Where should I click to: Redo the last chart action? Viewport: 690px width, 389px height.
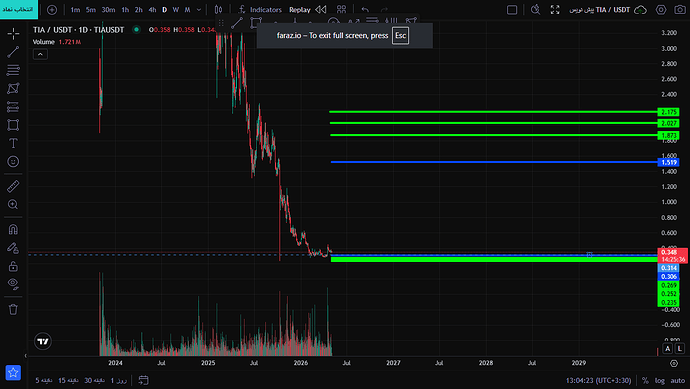coord(384,10)
